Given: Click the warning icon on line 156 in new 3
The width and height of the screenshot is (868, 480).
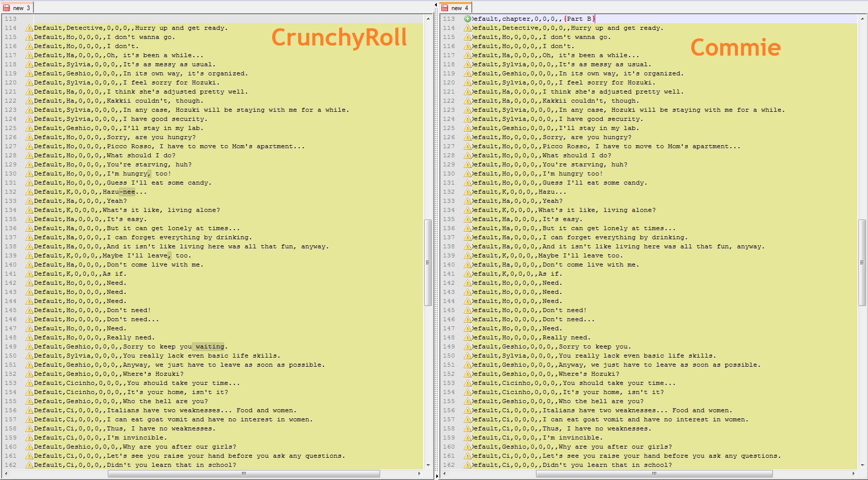Looking at the screenshot, I should pos(29,410).
